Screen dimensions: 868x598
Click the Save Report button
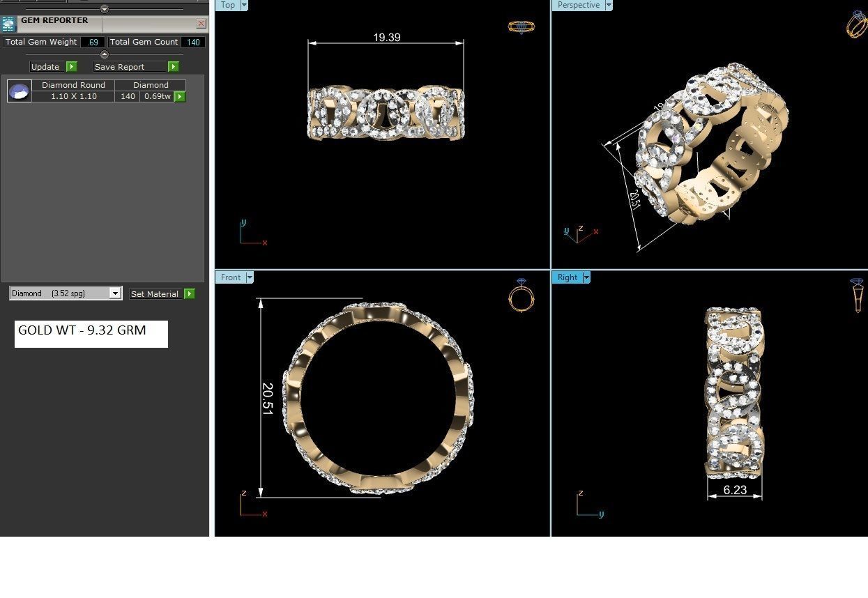[x=130, y=66]
